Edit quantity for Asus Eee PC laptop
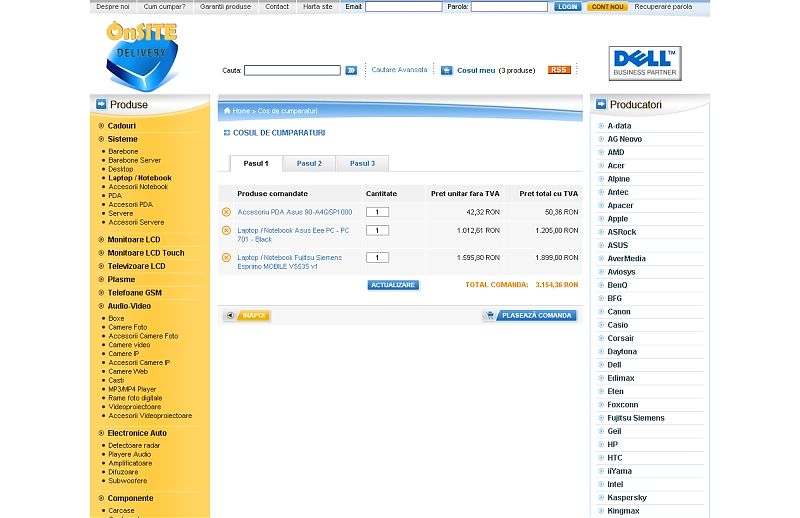The image size is (800, 518). (378, 230)
